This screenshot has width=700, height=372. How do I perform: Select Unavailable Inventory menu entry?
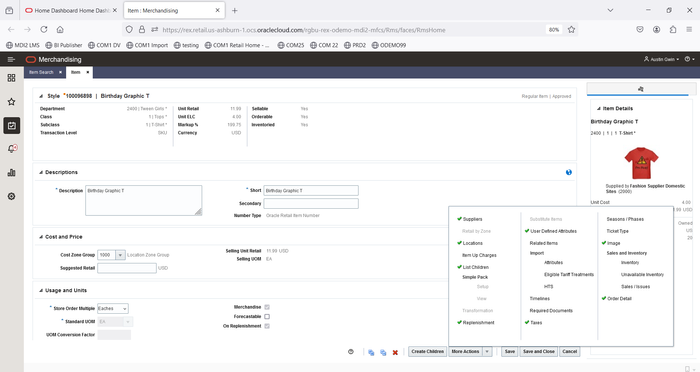click(642, 275)
